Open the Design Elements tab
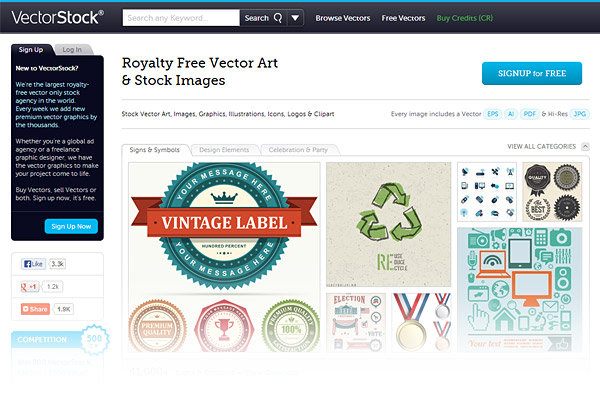Viewport: 600px width, 400px height. [224, 150]
